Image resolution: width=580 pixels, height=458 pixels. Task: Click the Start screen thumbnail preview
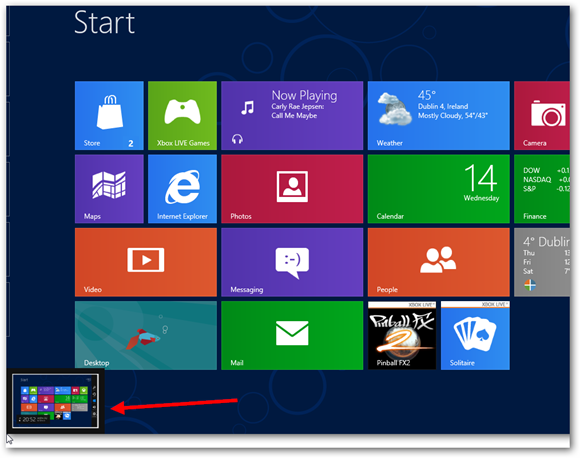(55, 401)
